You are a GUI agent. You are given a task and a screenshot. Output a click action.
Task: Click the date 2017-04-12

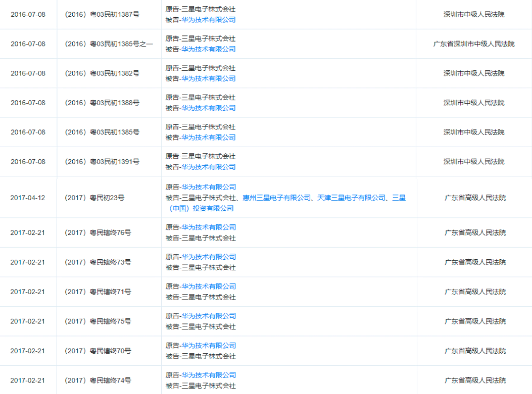click(x=28, y=198)
